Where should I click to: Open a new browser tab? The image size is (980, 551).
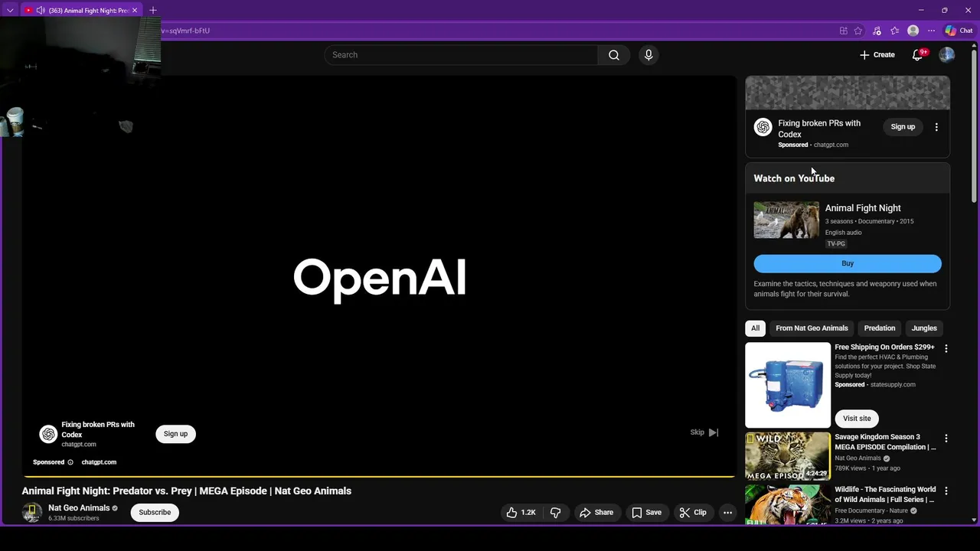click(153, 10)
